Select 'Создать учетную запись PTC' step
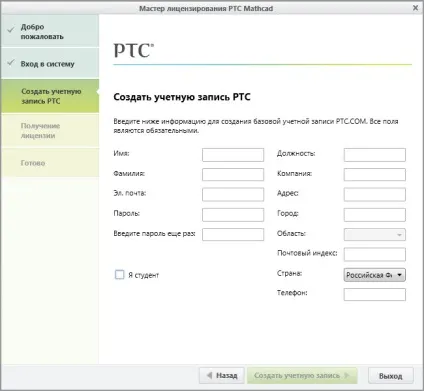The width and height of the screenshot is (424, 391). (x=50, y=96)
